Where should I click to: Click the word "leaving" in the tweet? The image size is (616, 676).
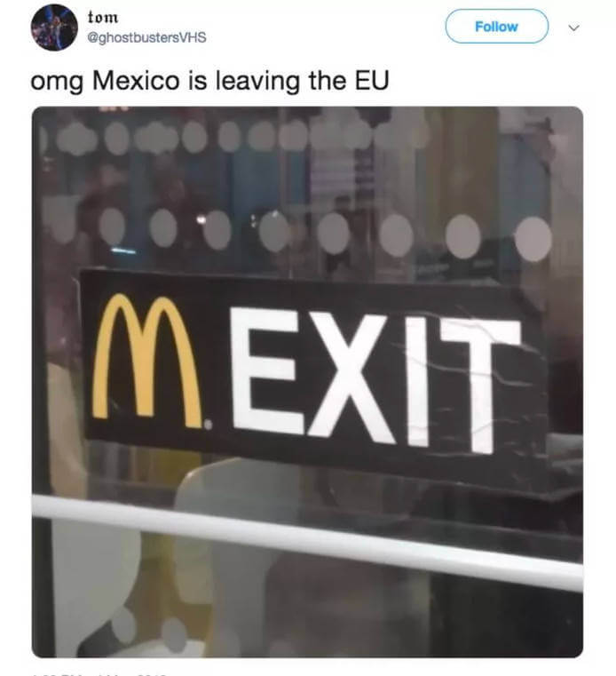257,82
